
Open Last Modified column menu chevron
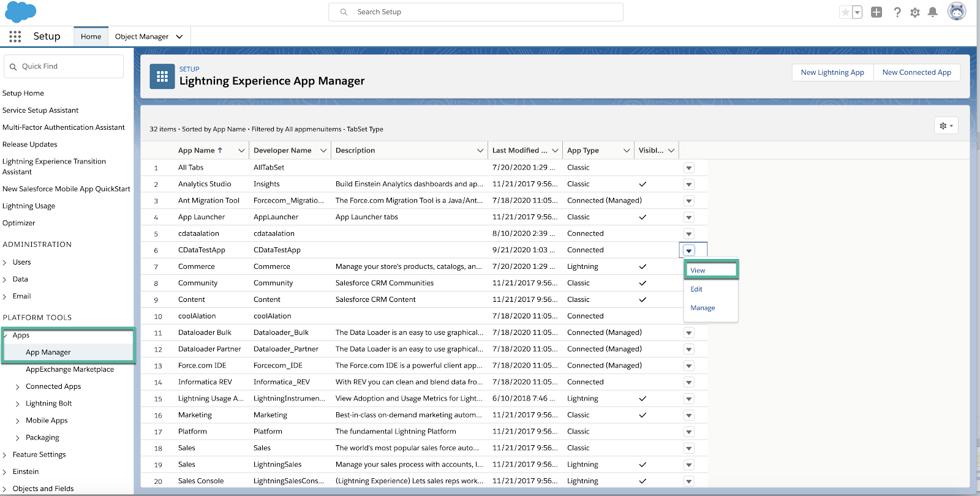[555, 151]
